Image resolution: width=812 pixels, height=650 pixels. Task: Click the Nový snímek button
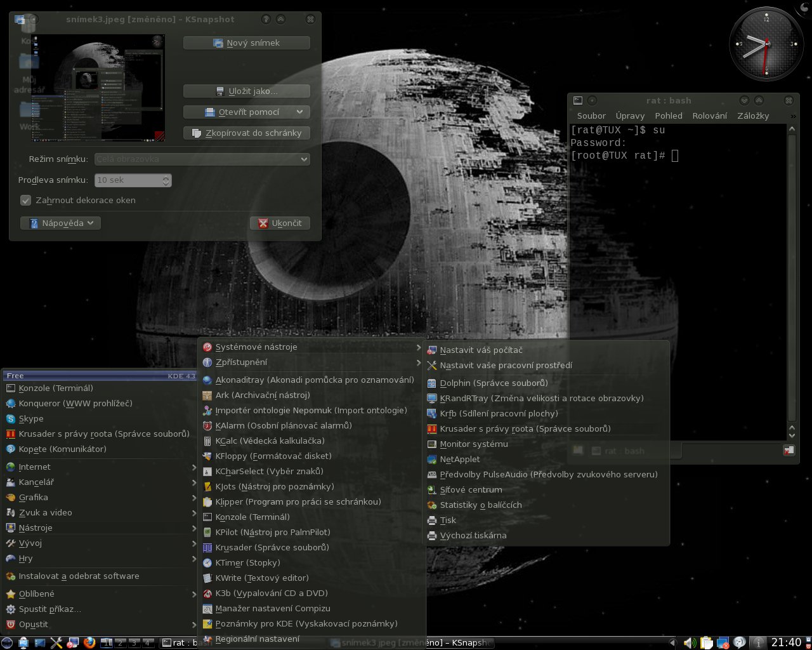[x=246, y=43]
